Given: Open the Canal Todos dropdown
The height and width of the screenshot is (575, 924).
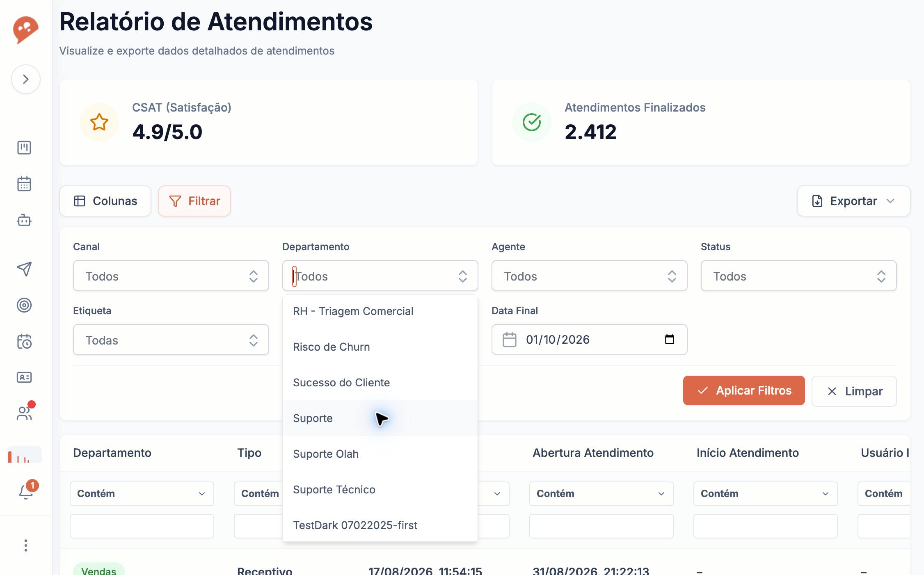Looking at the screenshot, I should [x=171, y=276].
